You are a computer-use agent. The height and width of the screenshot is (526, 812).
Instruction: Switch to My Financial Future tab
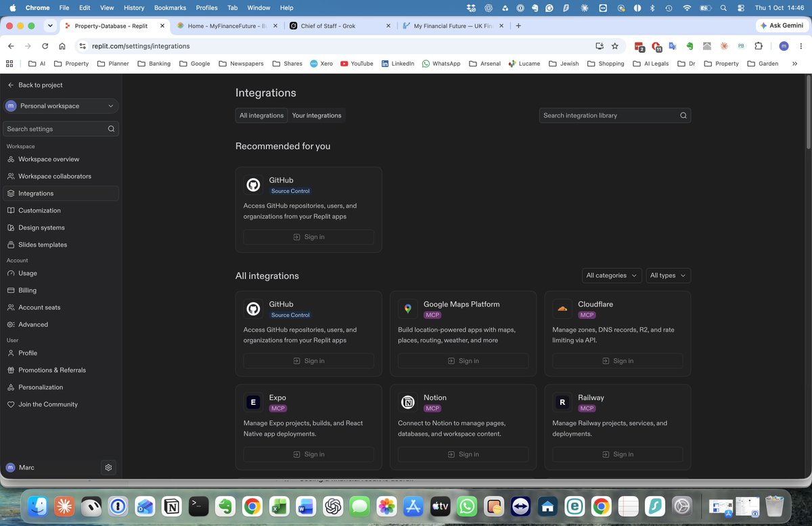(452, 26)
